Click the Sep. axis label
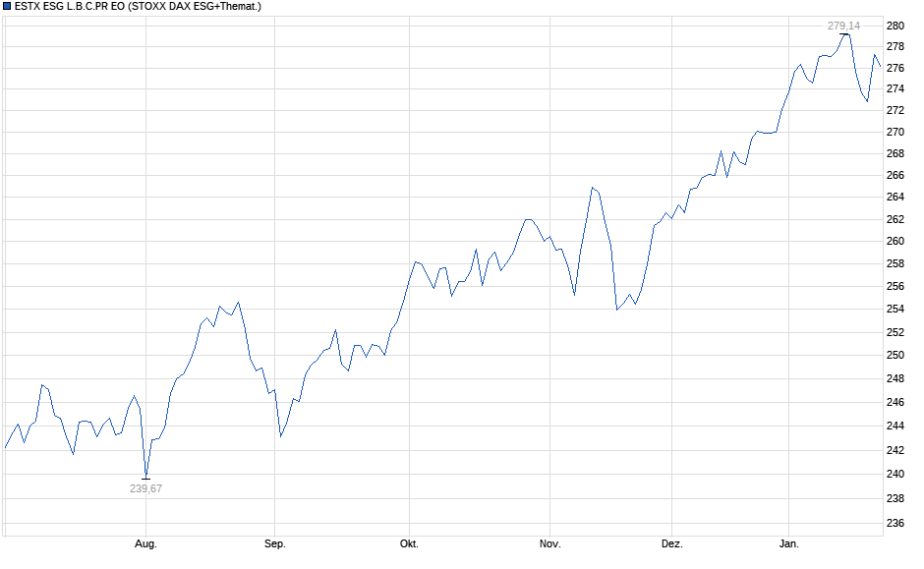This screenshot has height=569, width=924. click(x=275, y=541)
